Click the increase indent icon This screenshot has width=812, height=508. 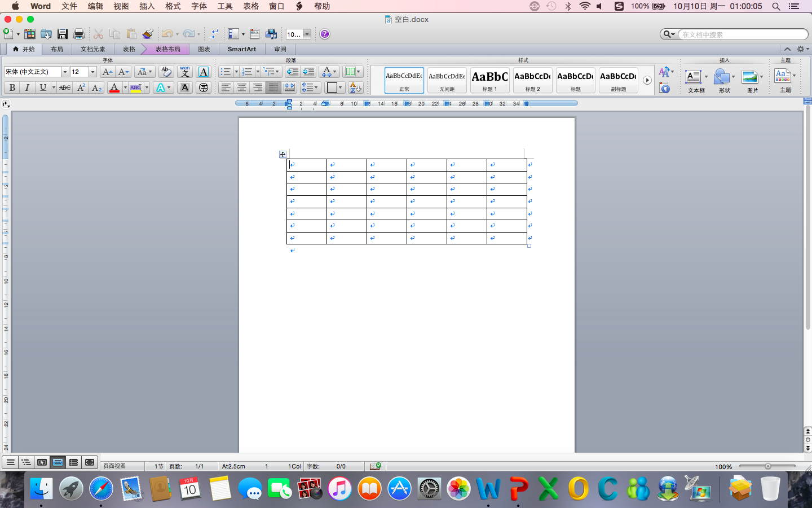click(308, 72)
